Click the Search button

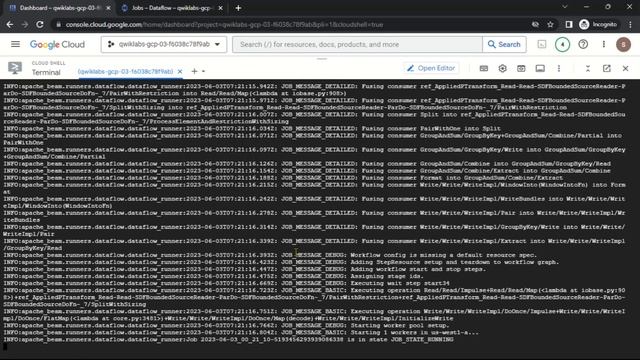click(504, 44)
